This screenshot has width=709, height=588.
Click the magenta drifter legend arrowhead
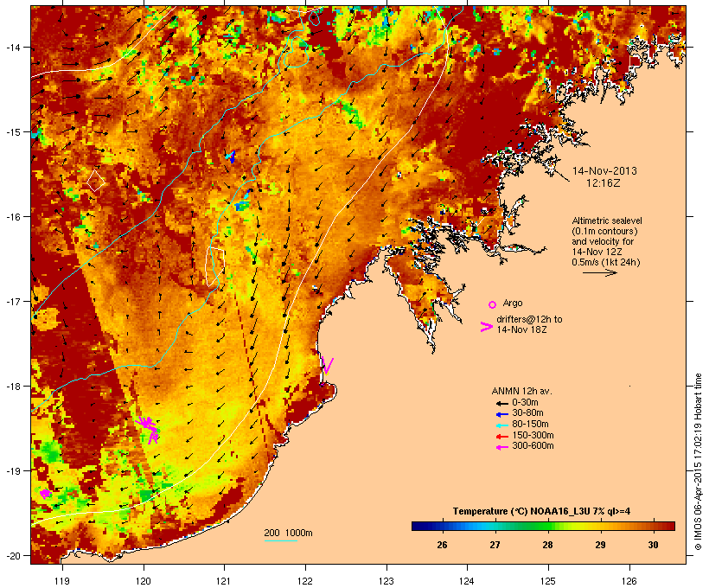(x=487, y=327)
